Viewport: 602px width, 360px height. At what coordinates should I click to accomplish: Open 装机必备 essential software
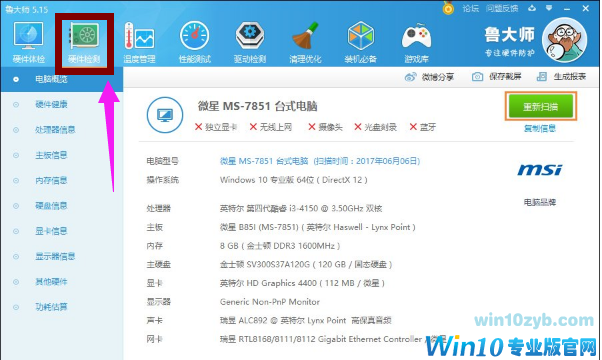361,42
